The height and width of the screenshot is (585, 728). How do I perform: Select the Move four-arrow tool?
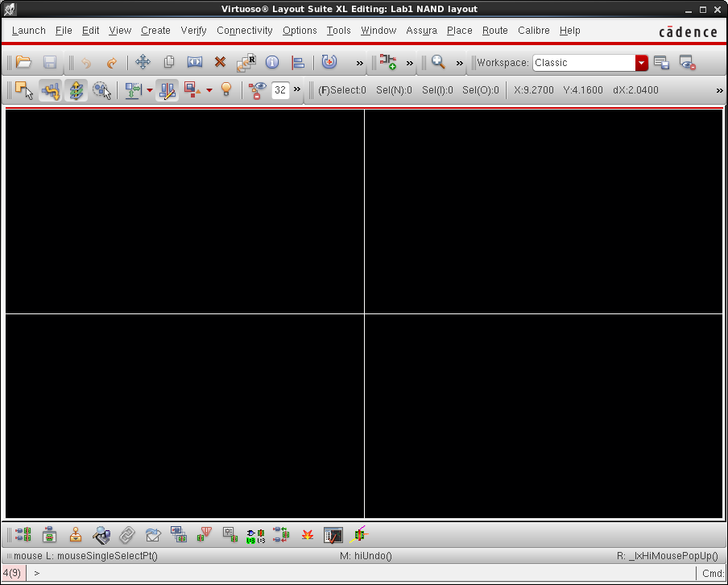(143, 62)
